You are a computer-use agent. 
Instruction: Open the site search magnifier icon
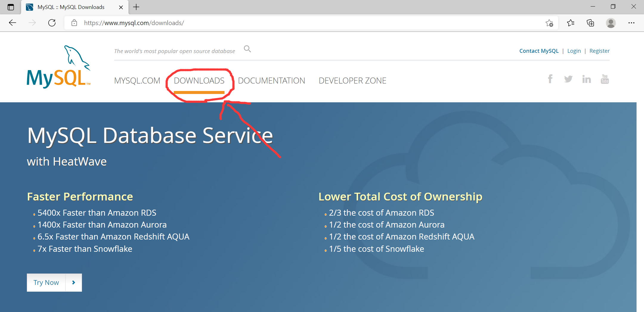(247, 49)
